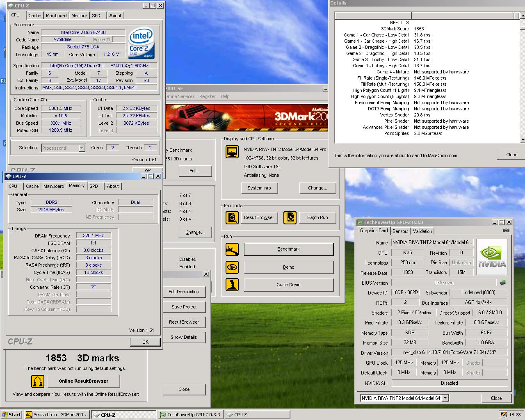
Task: Close the Details results dialog via Close button
Action: point(511,155)
